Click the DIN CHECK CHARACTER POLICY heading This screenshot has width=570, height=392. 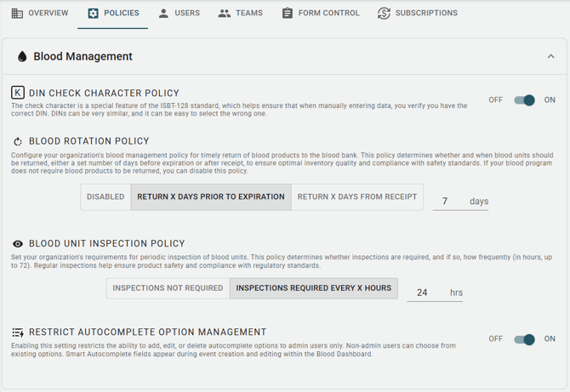click(104, 94)
